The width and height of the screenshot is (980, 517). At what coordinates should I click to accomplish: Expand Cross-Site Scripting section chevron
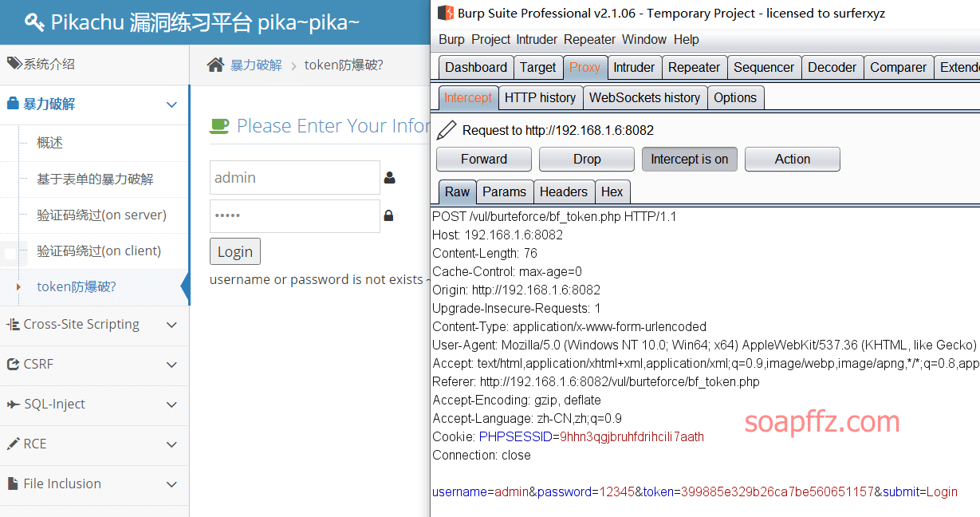(171, 325)
